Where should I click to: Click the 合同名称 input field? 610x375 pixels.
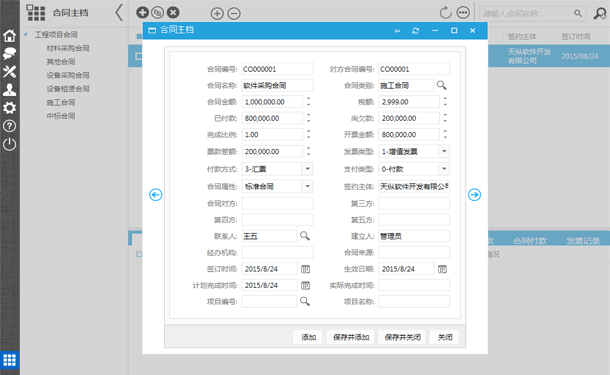click(277, 85)
